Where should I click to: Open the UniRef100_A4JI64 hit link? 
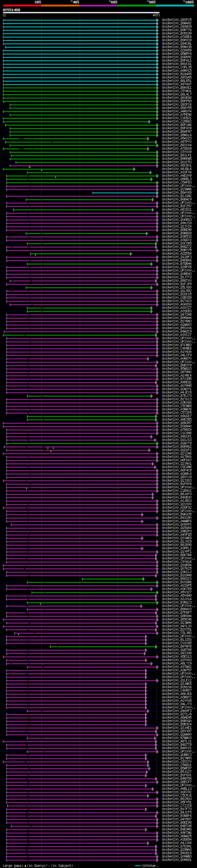click(x=177, y=843)
